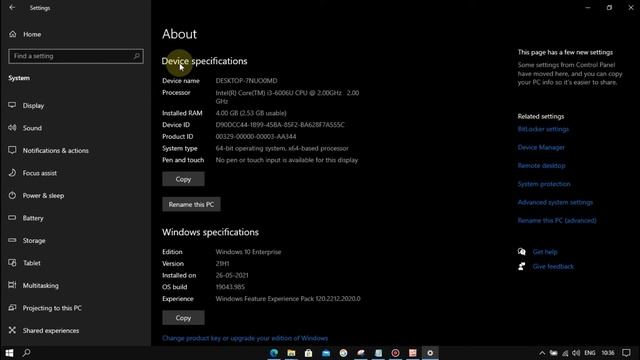Open Microsoft Store from the taskbar
The image size is (640, 360).
tap(309, 353)
